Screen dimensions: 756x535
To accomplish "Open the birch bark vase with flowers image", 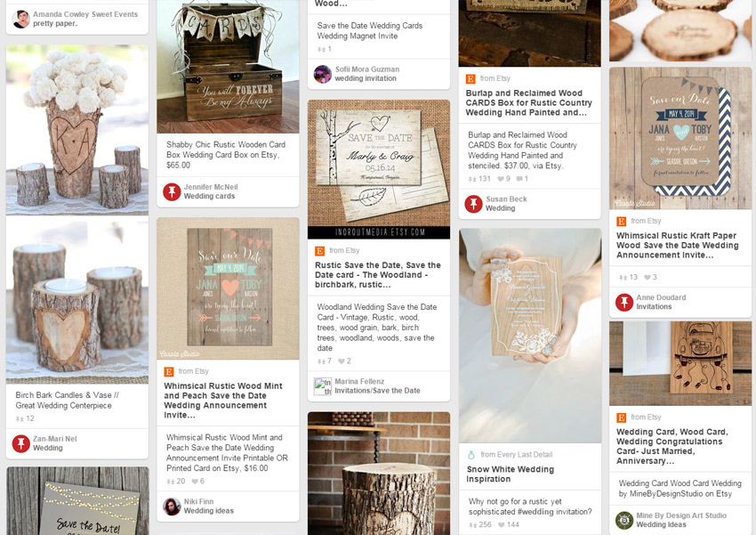I will tap(77, 130).
